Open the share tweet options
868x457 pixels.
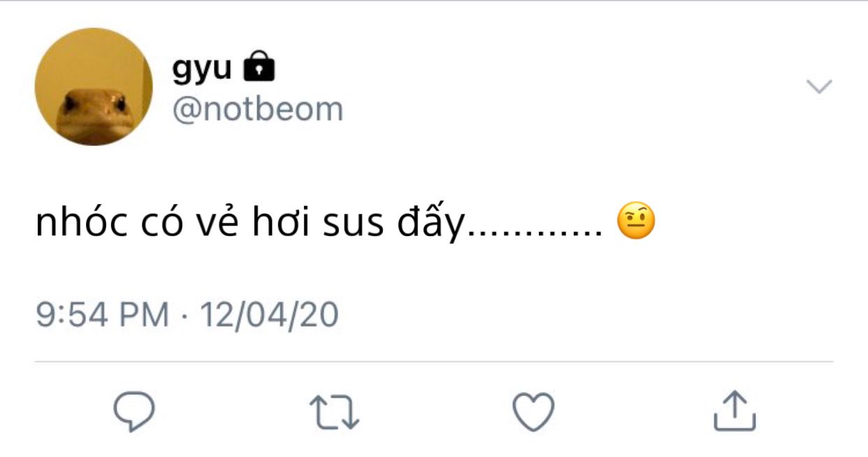coord(735,410)
